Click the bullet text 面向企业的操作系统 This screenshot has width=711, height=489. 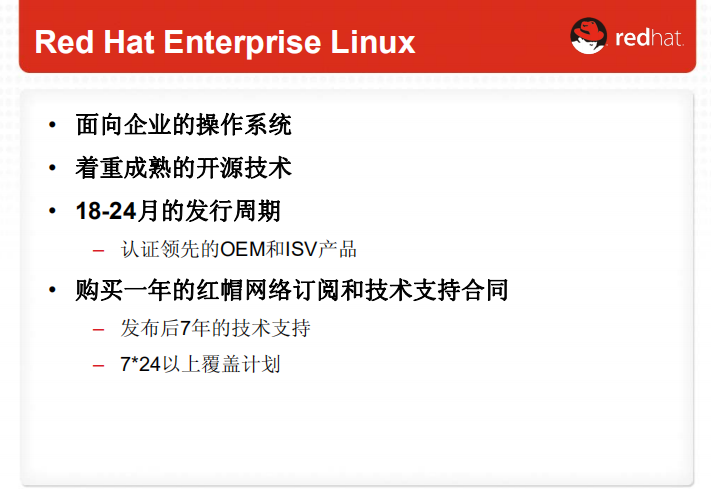183,125
